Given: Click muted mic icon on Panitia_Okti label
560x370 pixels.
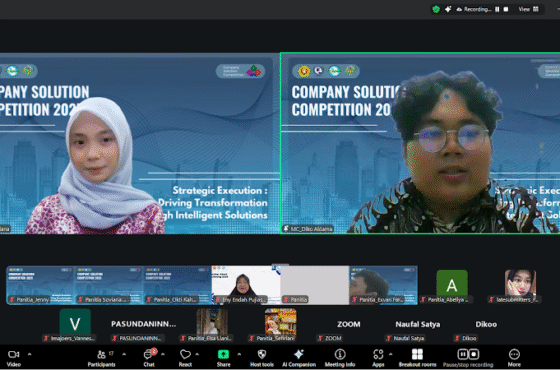Looking at the screenshot, I should [x=149, y=300].
